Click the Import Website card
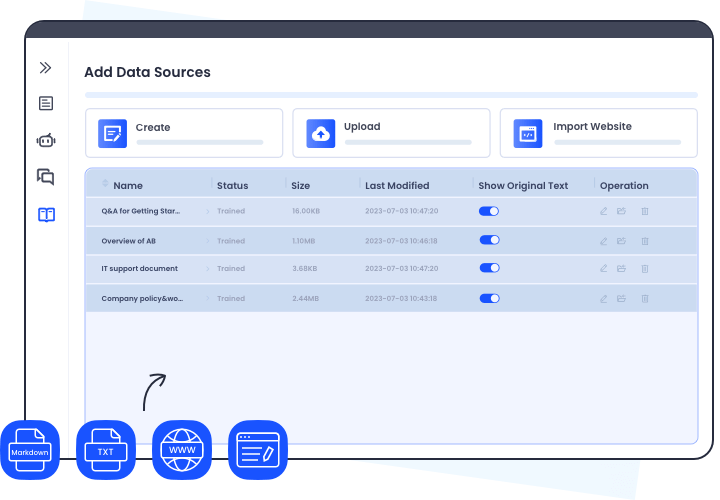 click(x=599, y=133)
